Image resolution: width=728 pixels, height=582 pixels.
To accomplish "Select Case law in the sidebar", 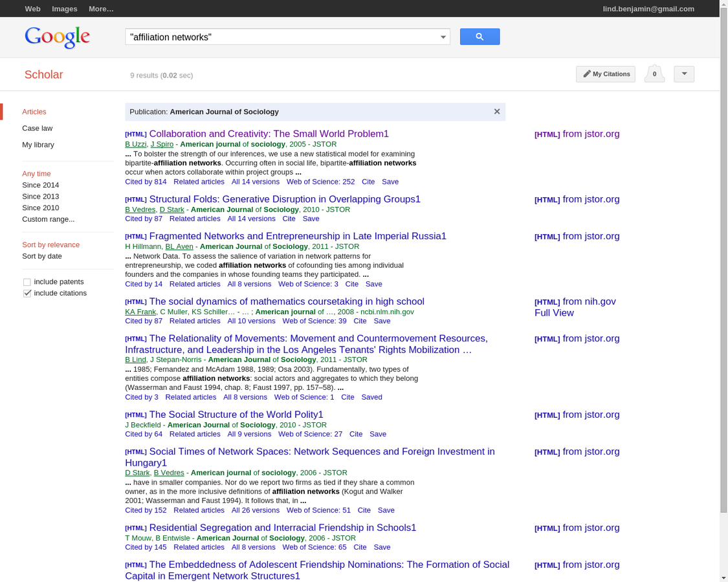I will [x=37, y=128].
